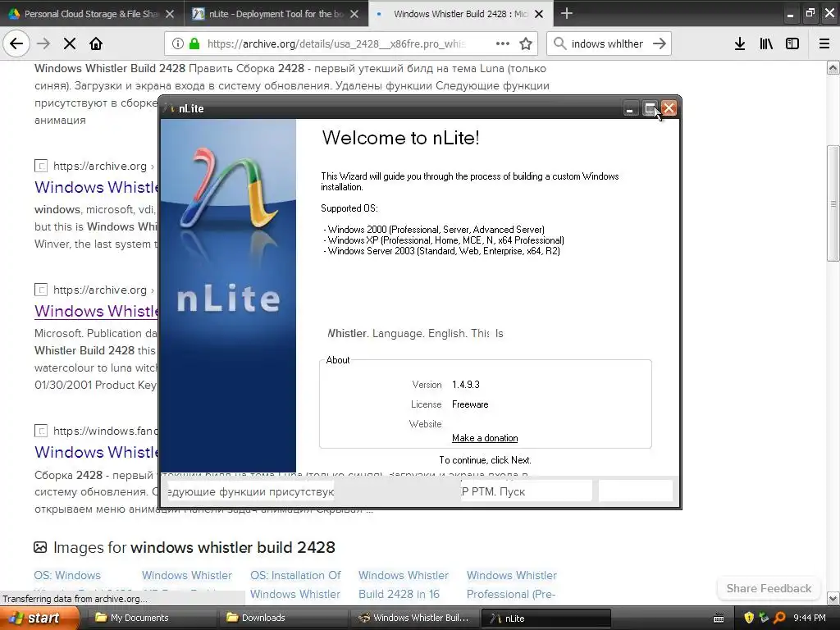Open 'Windows Whistler Build 2428 in 16' link

coord(404,584)
